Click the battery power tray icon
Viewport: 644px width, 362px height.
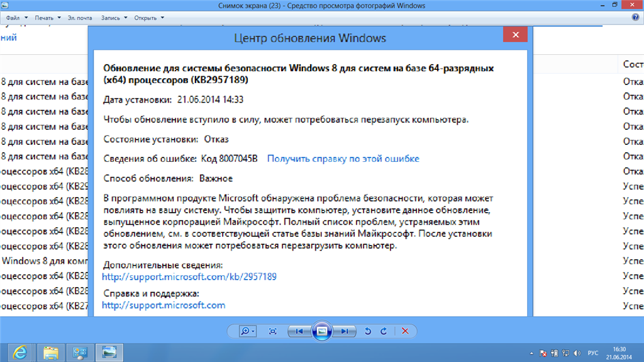(x=554, y=353)
